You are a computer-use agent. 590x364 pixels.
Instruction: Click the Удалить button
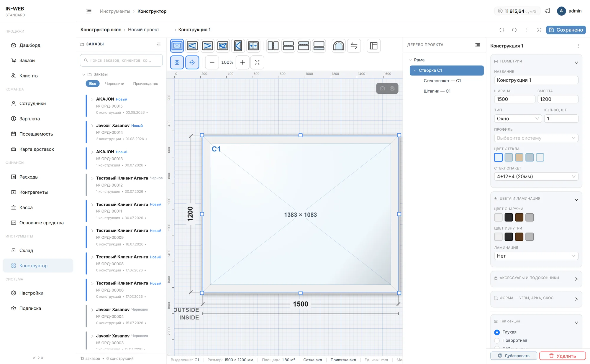click(562, 356)
